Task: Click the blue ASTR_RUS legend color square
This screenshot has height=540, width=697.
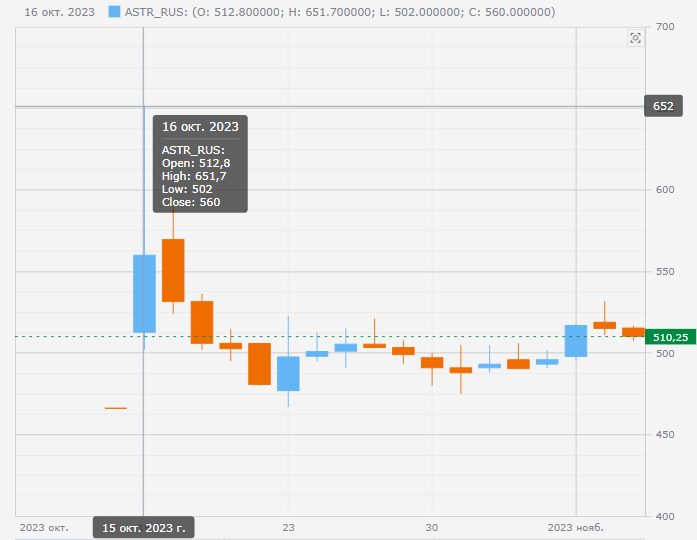Action: pyautogui.click(x=114, y=12)
